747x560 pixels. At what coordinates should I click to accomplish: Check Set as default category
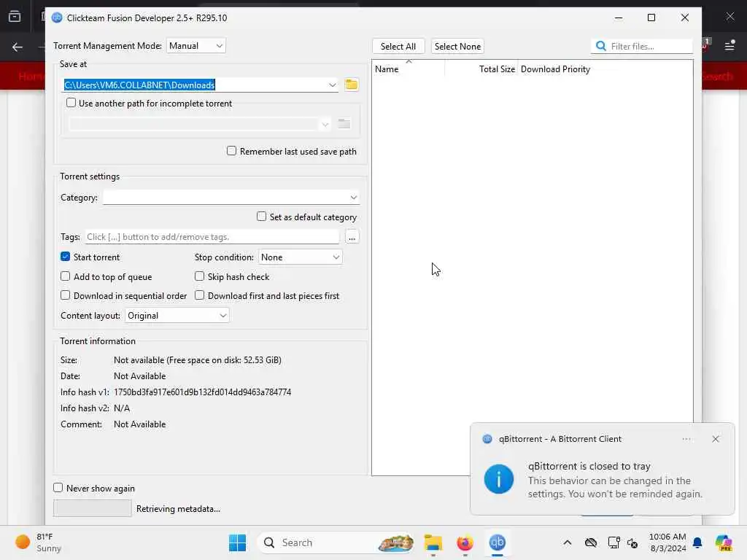coord(262,217)
